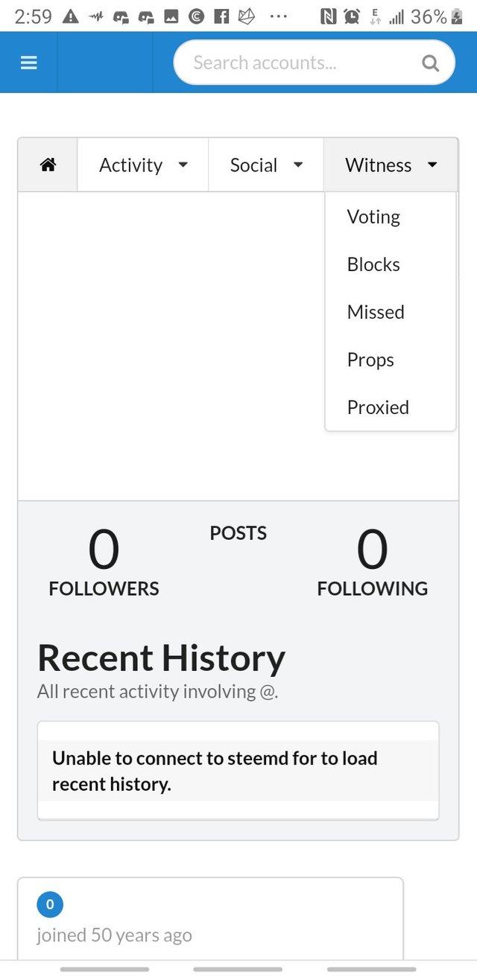Select Voting from Witness menu

pyautogui.click(x=373, y=217)
